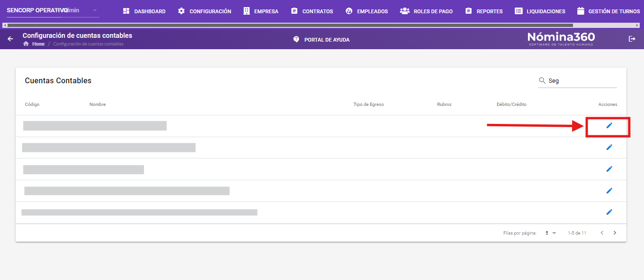Click the Dashboard grid icon
This screenshot has height=280, width=644.
pyautogui.click(x=126, y=11)
